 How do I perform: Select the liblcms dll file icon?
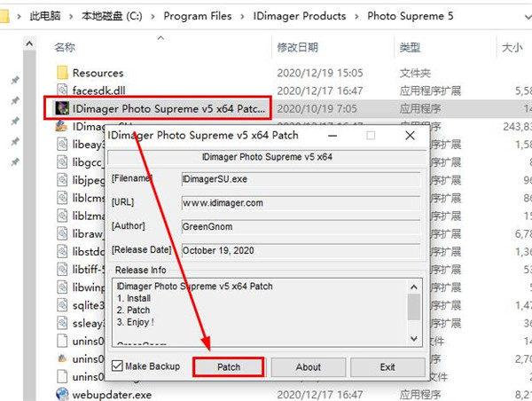pyautogui.click(x=62, y=198)
